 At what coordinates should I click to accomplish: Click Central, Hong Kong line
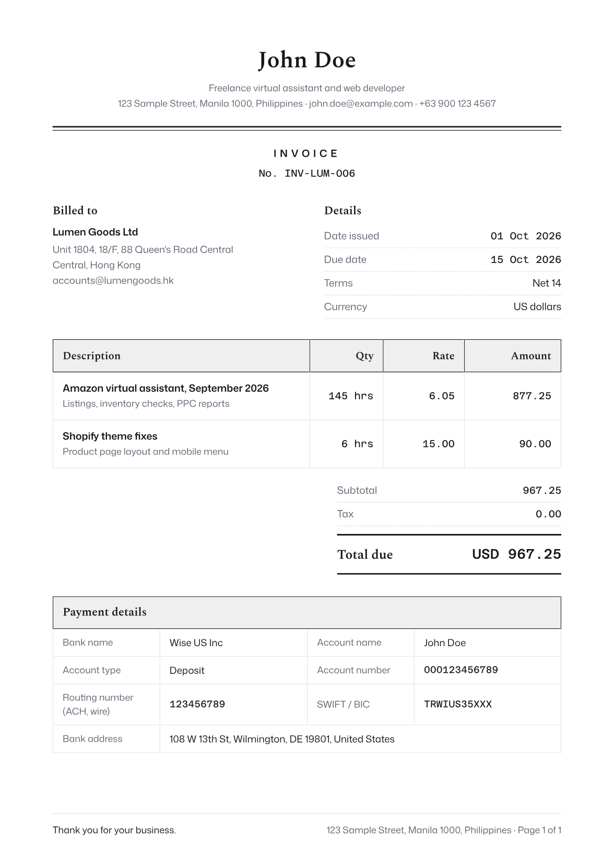pyautogui.click(x=97, y=265)
